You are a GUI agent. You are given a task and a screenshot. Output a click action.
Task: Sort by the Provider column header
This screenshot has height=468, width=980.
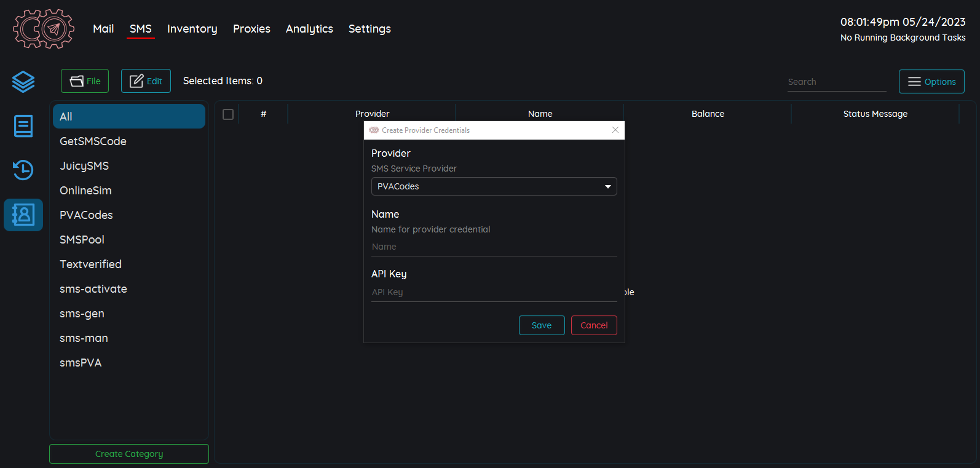372,114
